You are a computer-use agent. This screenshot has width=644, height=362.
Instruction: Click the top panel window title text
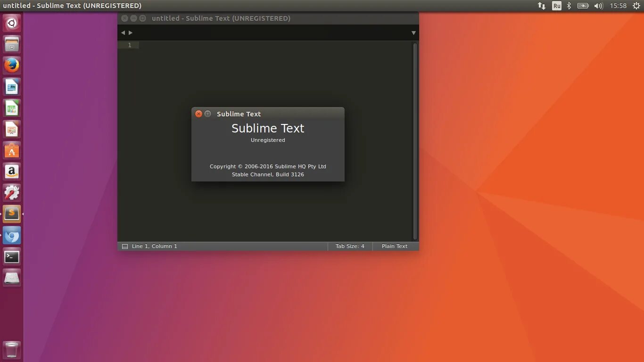(72, 6)
